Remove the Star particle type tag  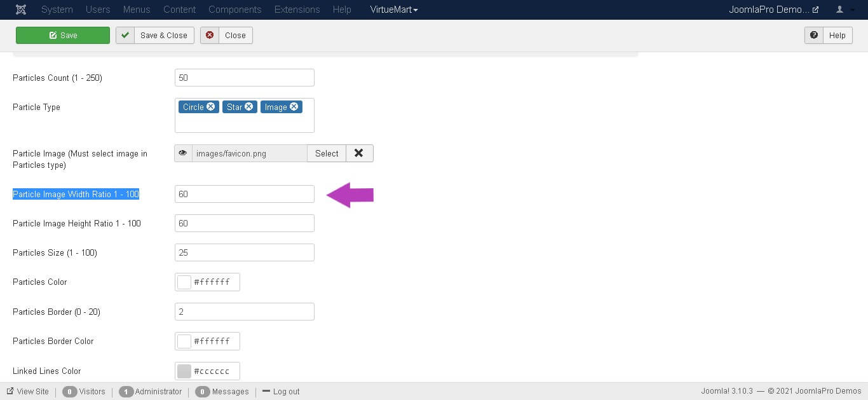tap(249, 107)
